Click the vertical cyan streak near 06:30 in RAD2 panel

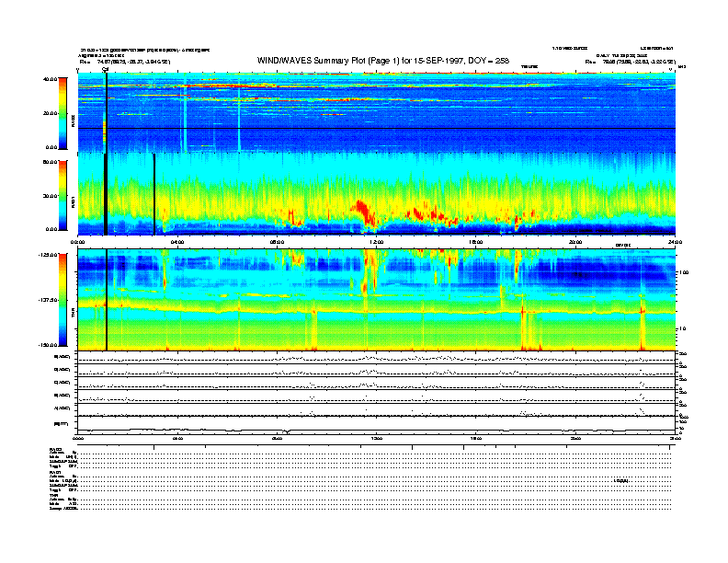click(239, 113)
